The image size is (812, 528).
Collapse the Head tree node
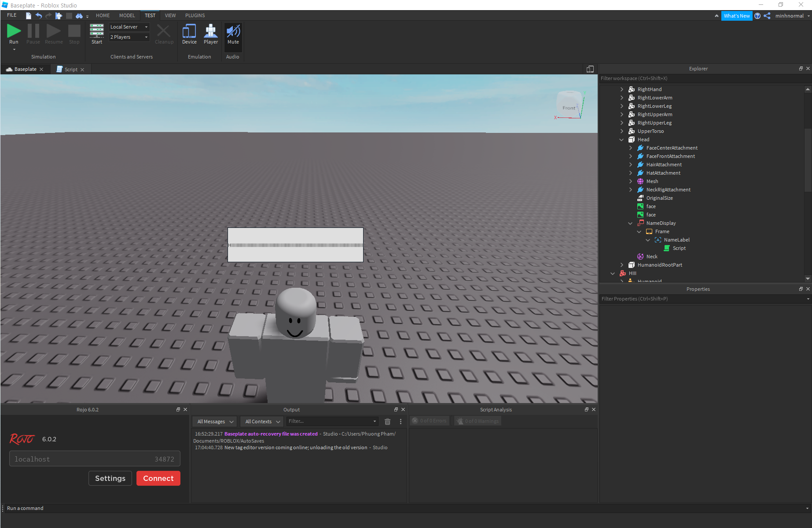point(622,139)
